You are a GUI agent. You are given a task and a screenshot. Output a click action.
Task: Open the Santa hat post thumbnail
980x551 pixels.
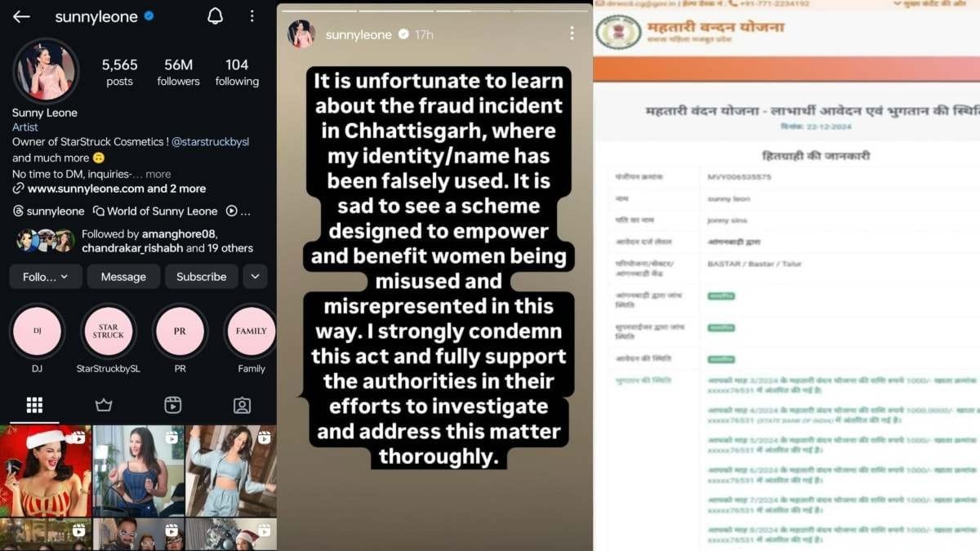pyautogui.click(x=47, y=471)
